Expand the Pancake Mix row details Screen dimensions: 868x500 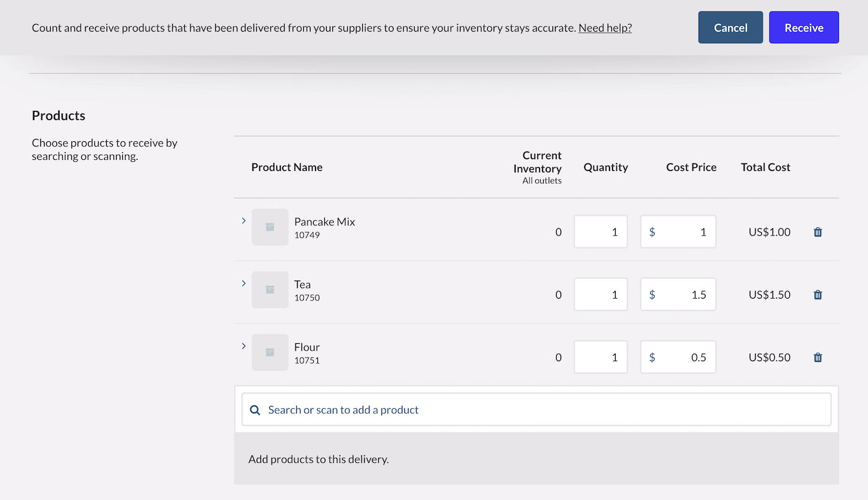(243, 220)
